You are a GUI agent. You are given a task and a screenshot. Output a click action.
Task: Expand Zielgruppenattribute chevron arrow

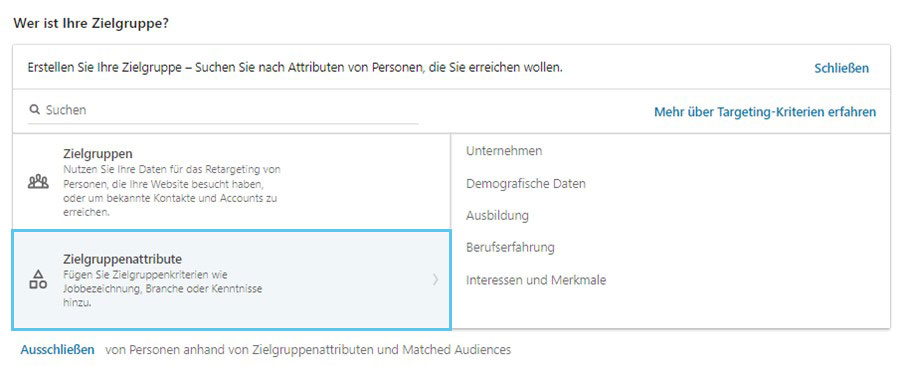tap(435, 280)
